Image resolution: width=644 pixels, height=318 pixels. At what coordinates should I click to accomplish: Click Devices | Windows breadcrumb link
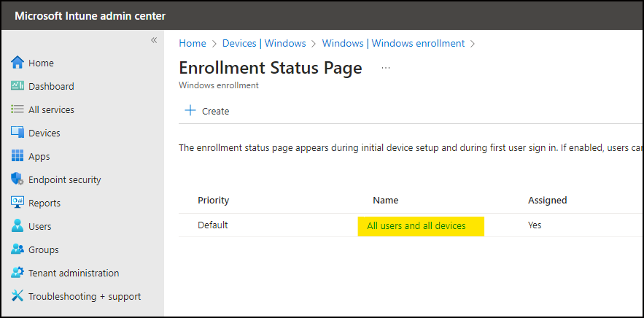264,43
